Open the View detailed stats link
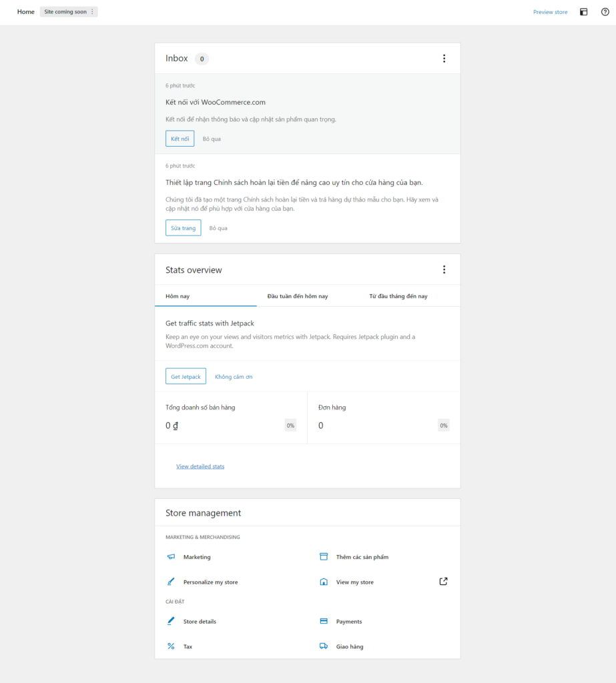Viewport: 616px width, 683px height. click(x=200, y=466)
